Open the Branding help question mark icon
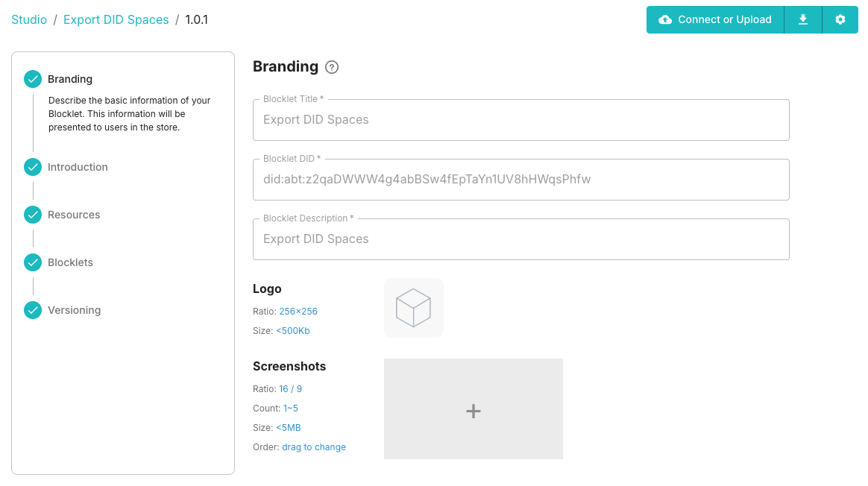Image resolution: width=868 pixels, height=486 pixels. tap(332, 67)
